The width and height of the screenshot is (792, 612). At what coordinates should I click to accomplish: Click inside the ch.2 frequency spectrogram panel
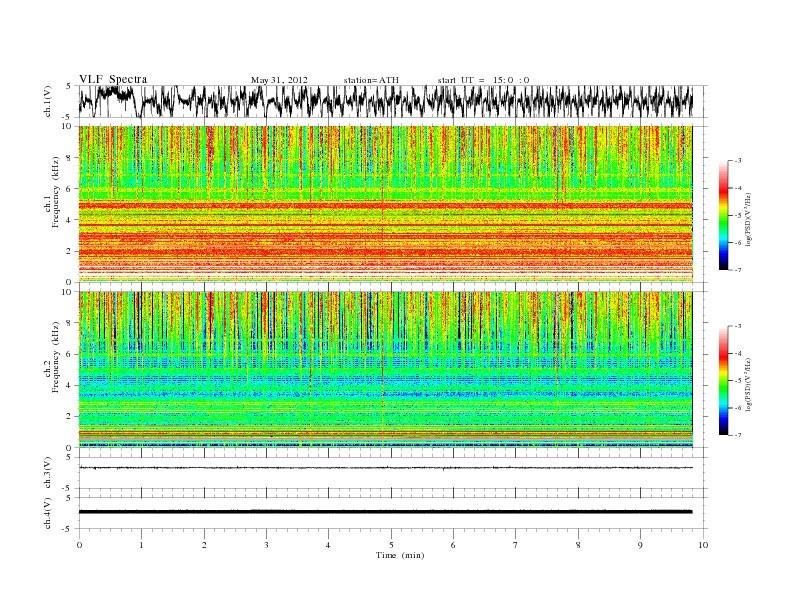tap(385, 370)
